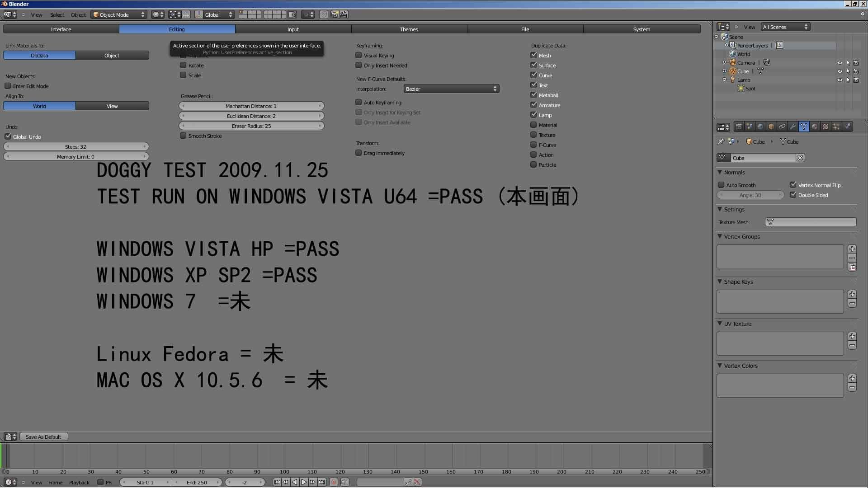Viewport: 868px width, 488px height.
Task: Select Object for Link Materials To
Action: (x=112, y=56)
